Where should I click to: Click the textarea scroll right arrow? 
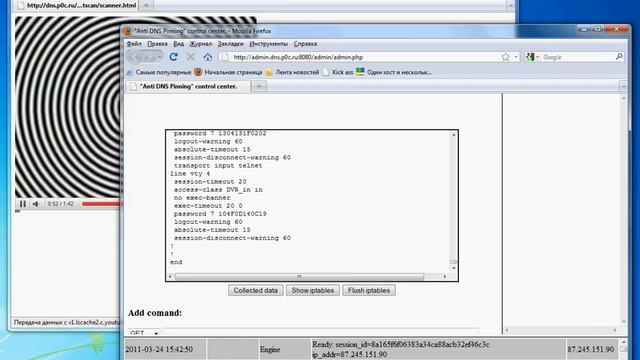(445, 277)
